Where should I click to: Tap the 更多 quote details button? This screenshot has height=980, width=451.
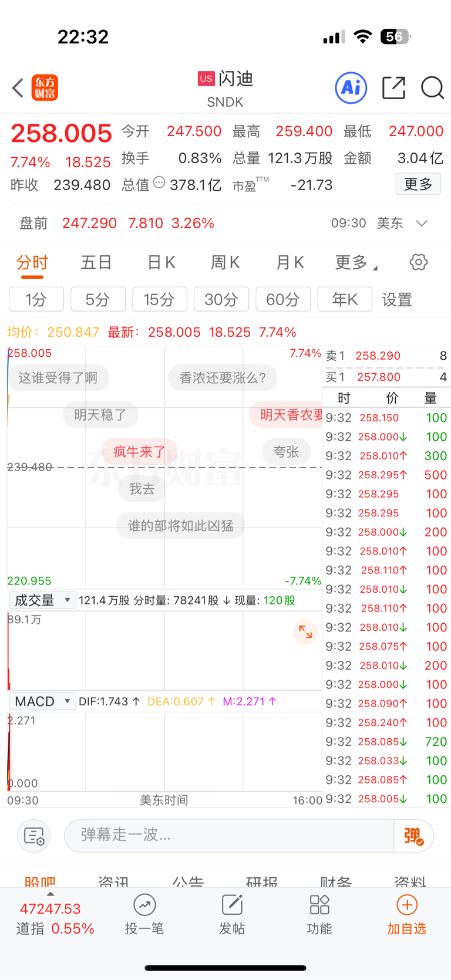418,184
